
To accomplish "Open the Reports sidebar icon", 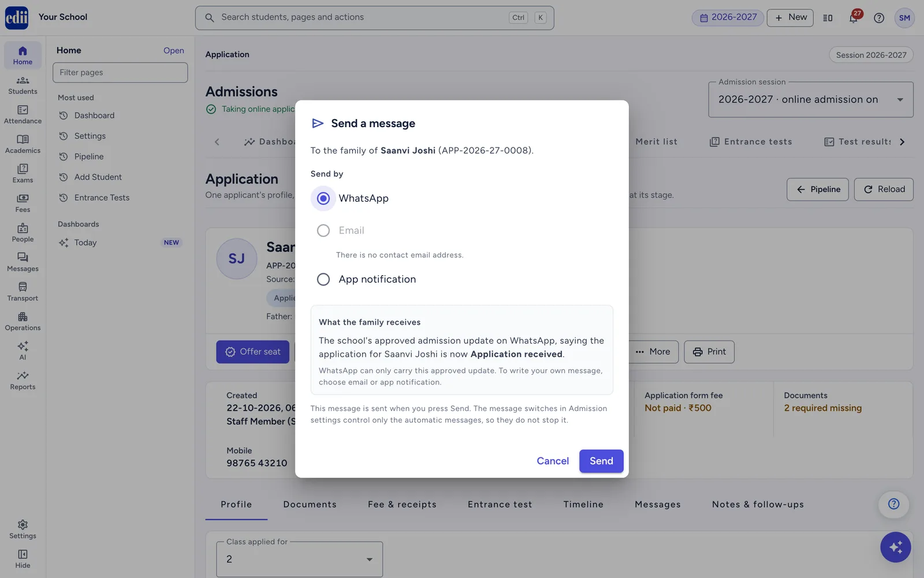I will tap(23, 380).
